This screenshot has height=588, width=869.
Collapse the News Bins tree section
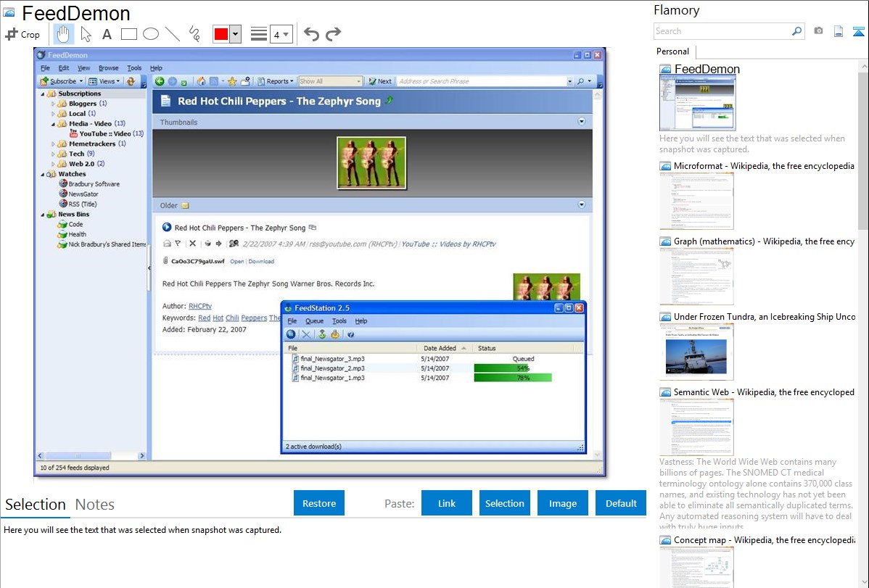pos(43,215)
